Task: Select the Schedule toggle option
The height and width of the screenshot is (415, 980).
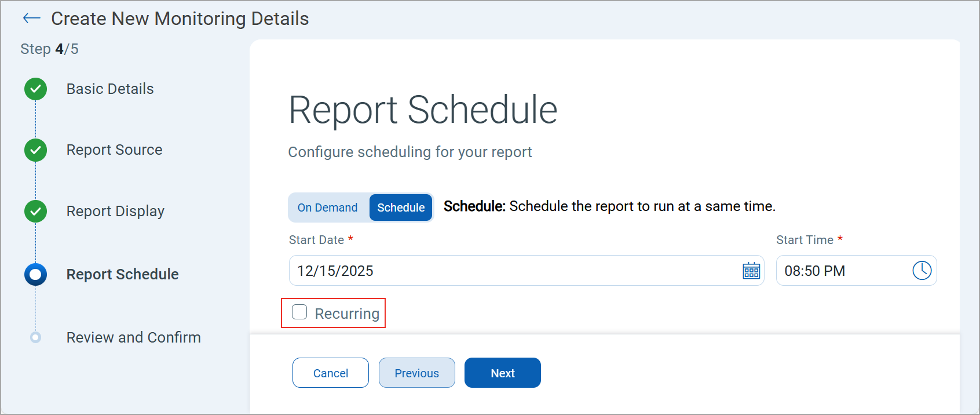Action: click(401, 208)
